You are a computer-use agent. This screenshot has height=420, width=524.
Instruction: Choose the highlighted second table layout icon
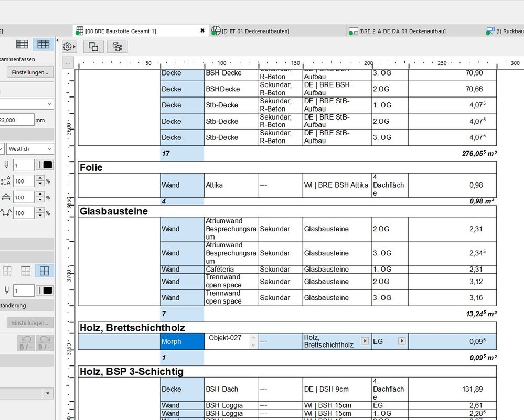click(43, 44)
